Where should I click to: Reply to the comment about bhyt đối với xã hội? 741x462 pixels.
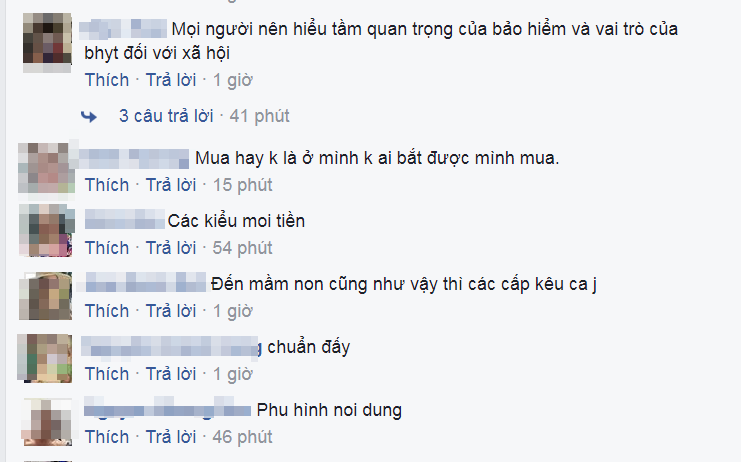click(171, 80)
